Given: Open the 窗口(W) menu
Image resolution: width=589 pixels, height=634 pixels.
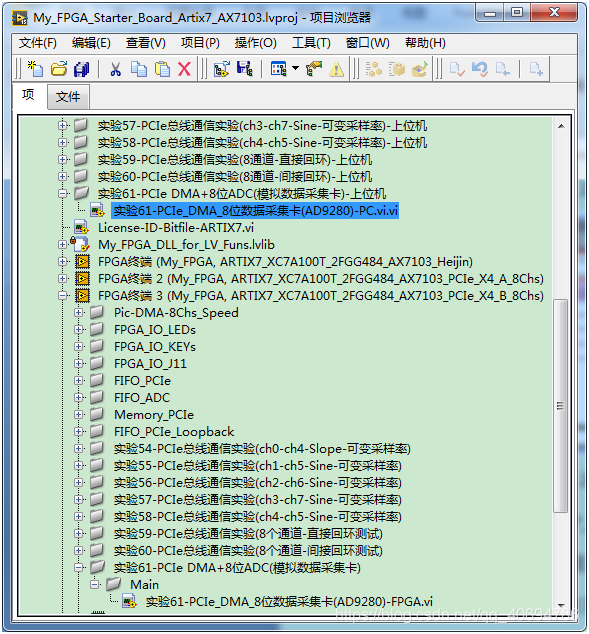Looking at the screenshot, I should 367,43.
